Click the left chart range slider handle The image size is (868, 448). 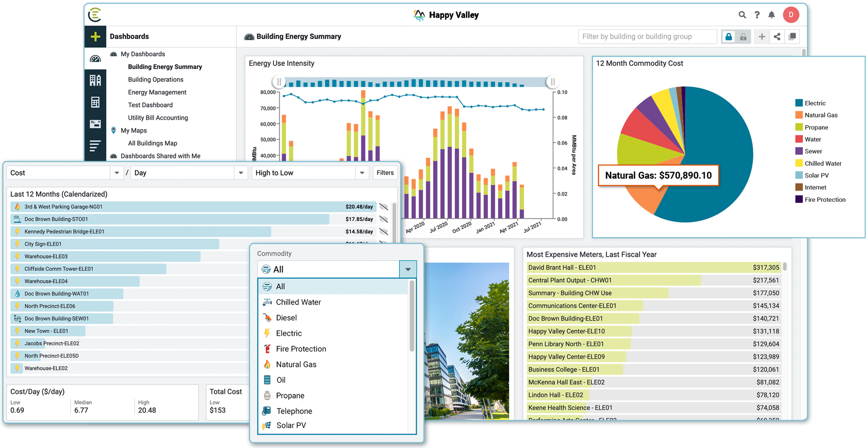279,82
